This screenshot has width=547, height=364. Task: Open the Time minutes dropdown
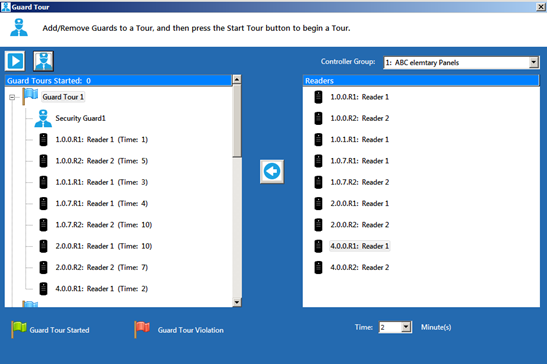pyautogui.click(x=395, y=327)
